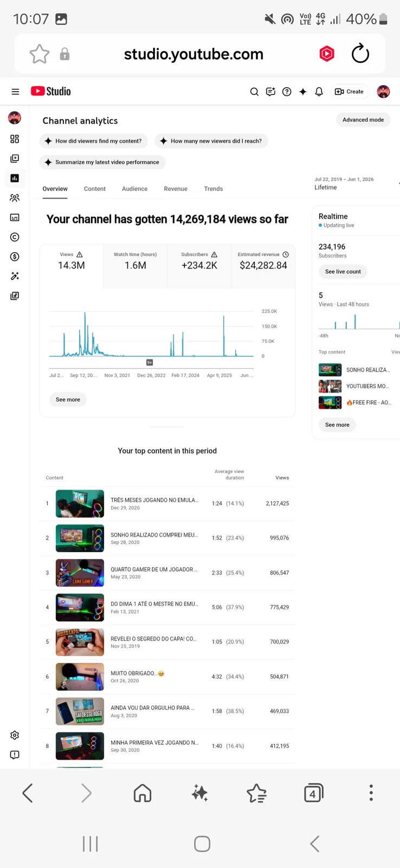The height and width of the screenshot is (868, 400).
Task: Tap the site lock security icon
Action: 64,54
